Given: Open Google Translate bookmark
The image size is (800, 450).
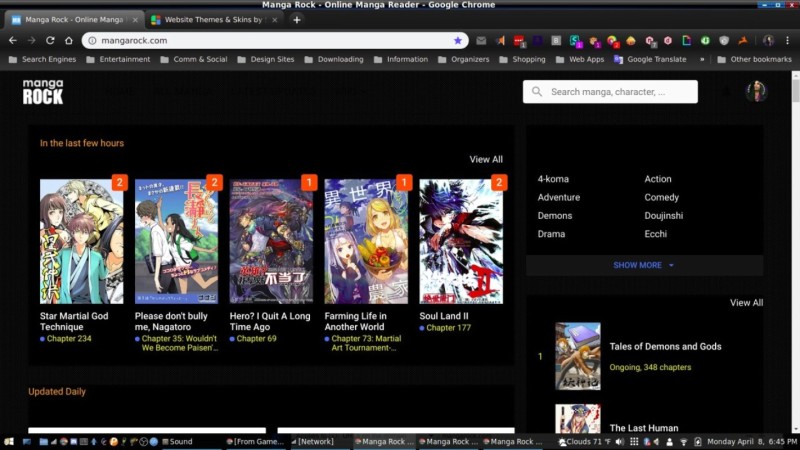Looking at the screenshot, I should click(650, 59).
